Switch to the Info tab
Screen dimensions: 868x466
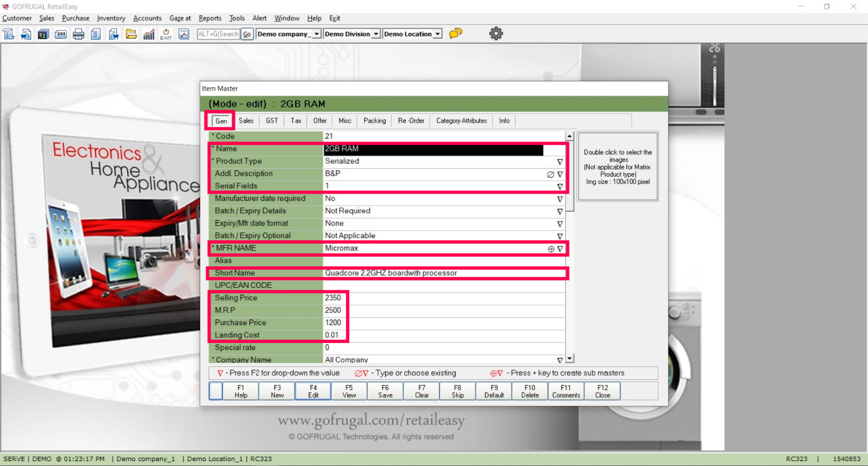pos(505,121)
